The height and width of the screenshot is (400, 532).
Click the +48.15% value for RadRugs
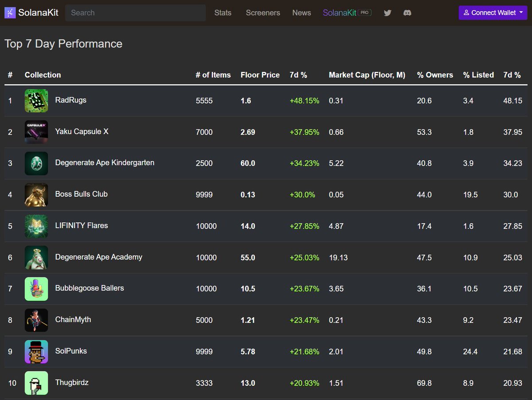pos(305,101)
